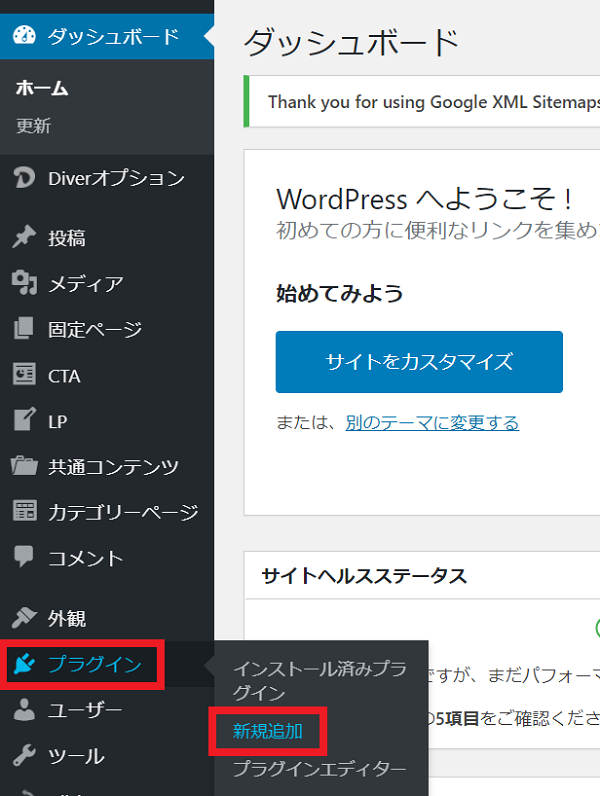The height and width of the screenshot is (796, 600).
Task: Open the 更新 submenu entry
Action: (34, 125)
